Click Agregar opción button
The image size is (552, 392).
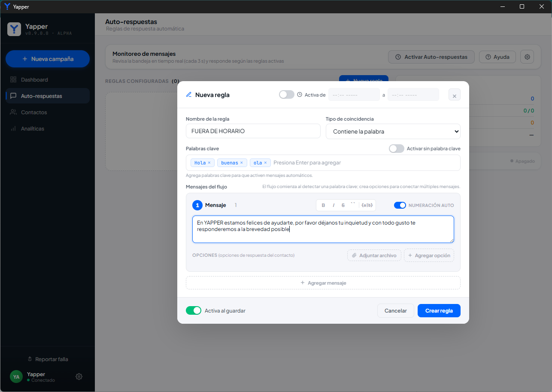coord(429,255)
